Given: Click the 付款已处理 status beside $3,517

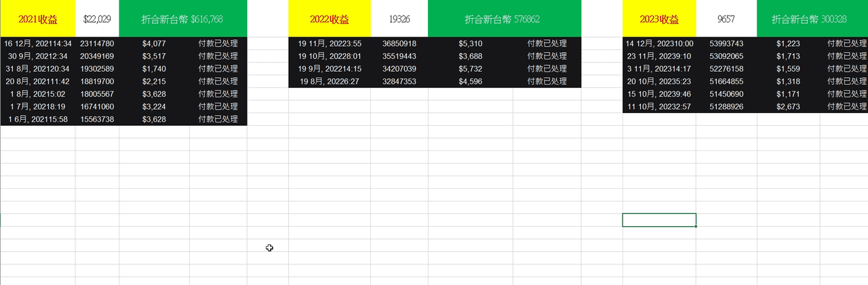Looking at the screenshot, I should pyautogui.click(x=218, y=56).
